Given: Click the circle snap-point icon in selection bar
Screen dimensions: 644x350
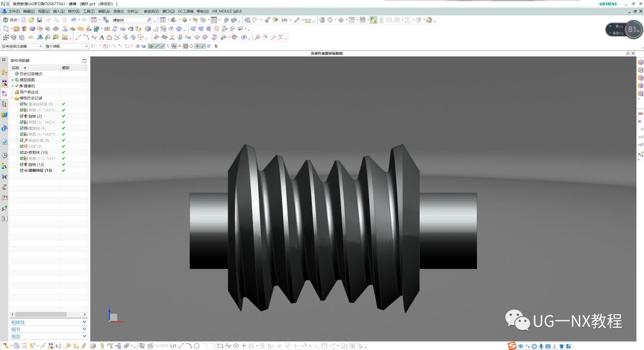Looking at the screenshot, I should (185, 47).
